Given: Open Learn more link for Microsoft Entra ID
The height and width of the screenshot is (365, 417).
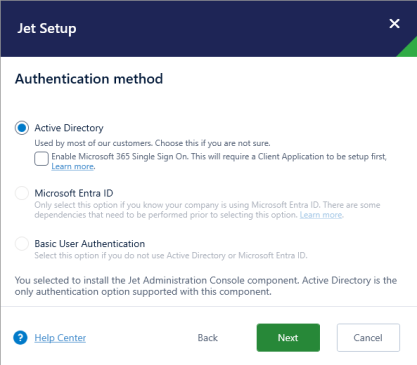Looking at the screenshot, I should click(x=321, y=215).
